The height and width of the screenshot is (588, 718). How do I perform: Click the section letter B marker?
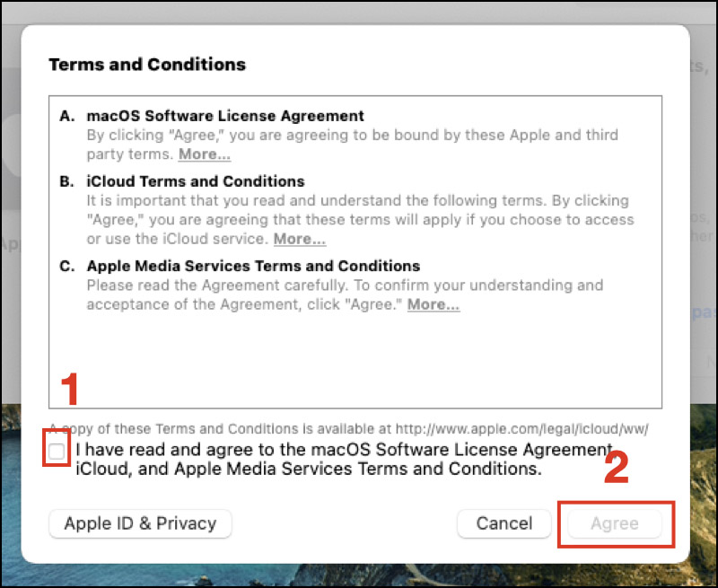point(66,181)
